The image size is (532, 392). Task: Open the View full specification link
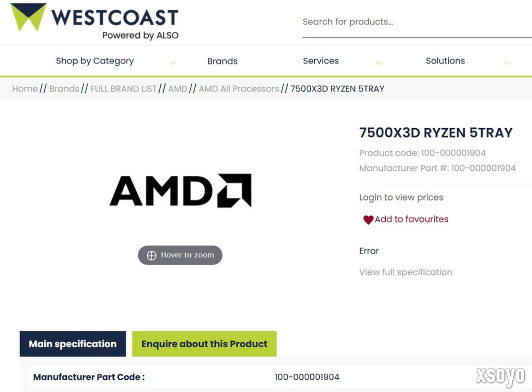(x=405, y=272)
